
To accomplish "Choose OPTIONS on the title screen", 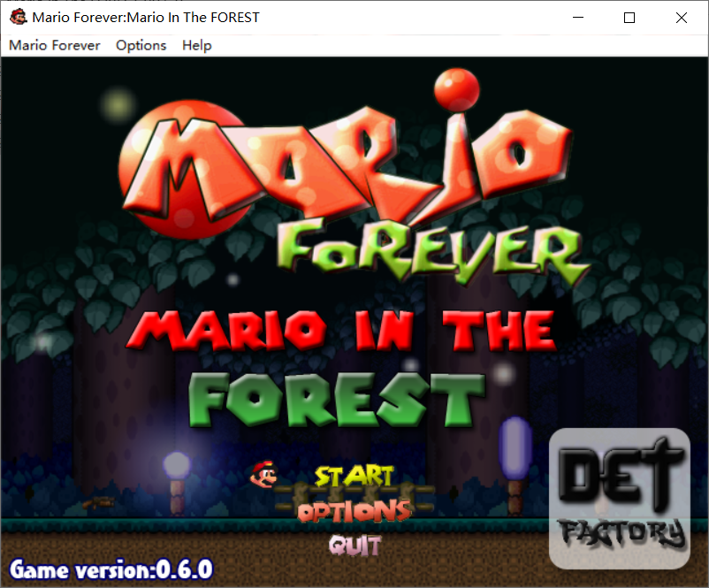I will [354, 511].
